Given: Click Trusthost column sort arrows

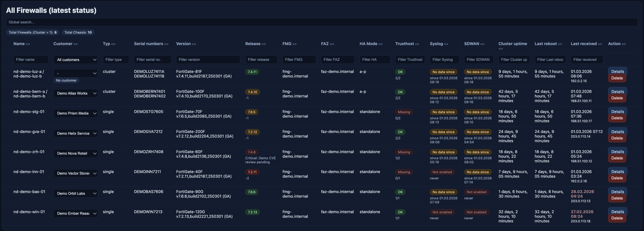Looking at the screenshot, I should coord(417,44).
